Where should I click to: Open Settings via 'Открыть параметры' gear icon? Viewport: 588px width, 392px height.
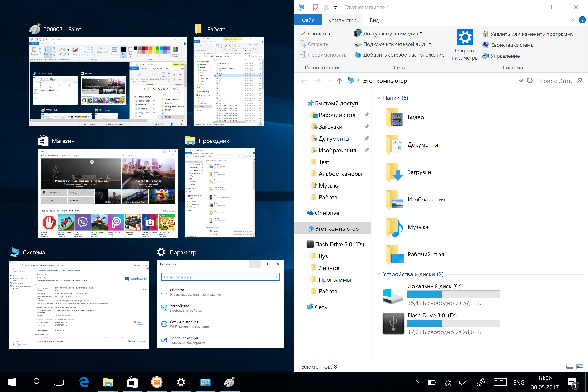[465, 37]
